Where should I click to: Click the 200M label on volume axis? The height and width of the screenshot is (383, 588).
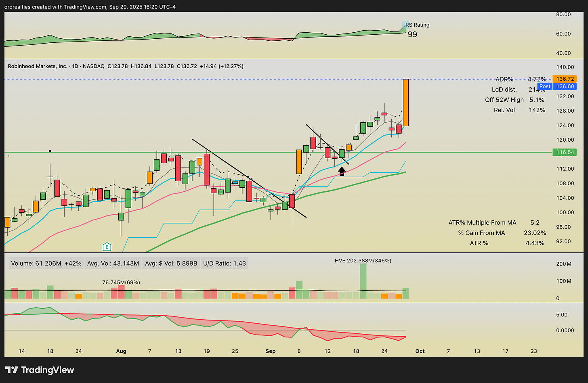coord(564,264)
